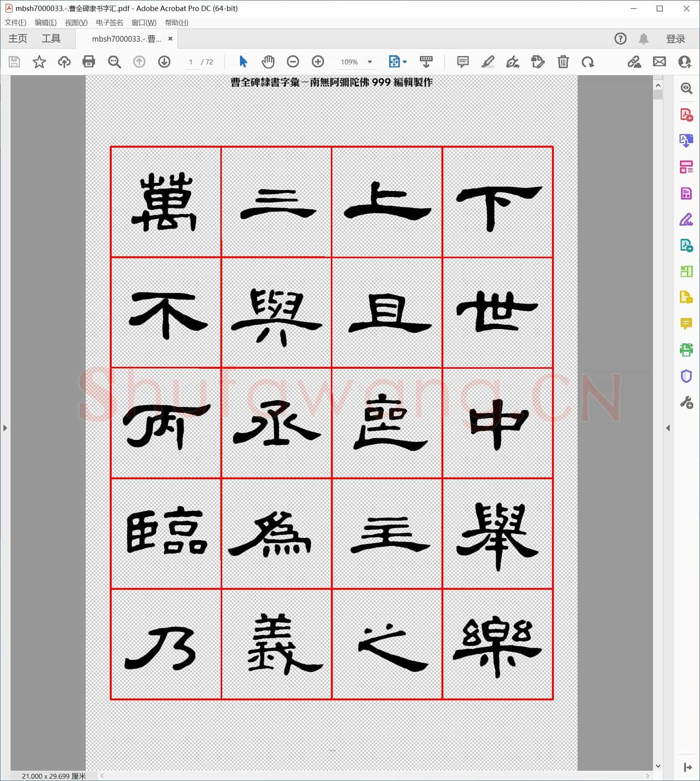Open the find text magnifier

point(114,62)
